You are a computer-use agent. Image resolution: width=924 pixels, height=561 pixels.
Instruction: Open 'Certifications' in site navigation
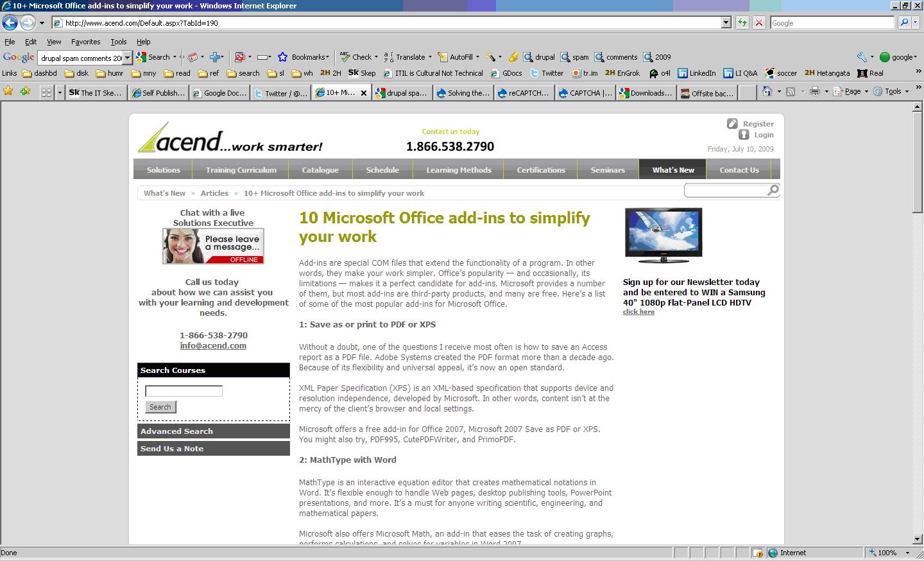tap(541, 170)
